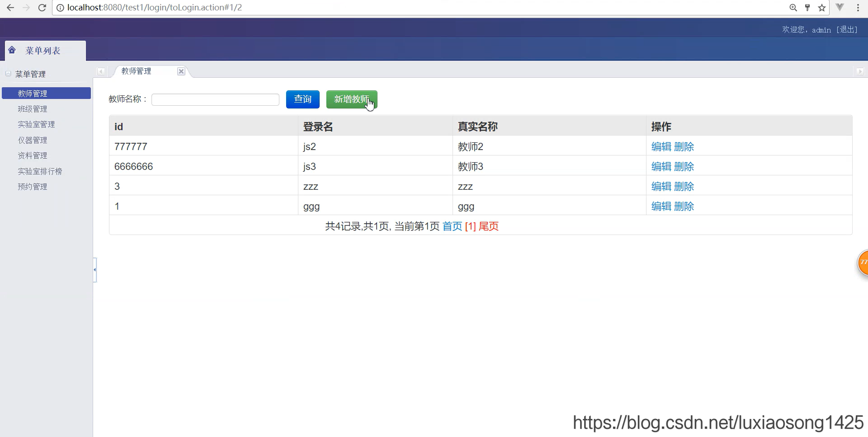This screenshot has height=437, width=868.
Task: Click the 欢迎您, admin greeting text
Action: point(807,30)
